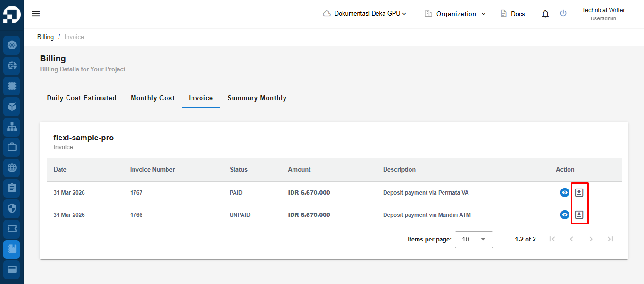
Task: Click 'Billing Details for Your Project' subtitle
Action: (83, 69)
